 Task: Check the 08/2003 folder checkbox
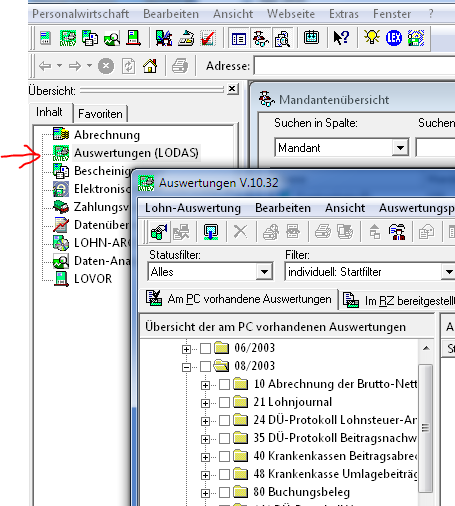(x=205, y=367)
